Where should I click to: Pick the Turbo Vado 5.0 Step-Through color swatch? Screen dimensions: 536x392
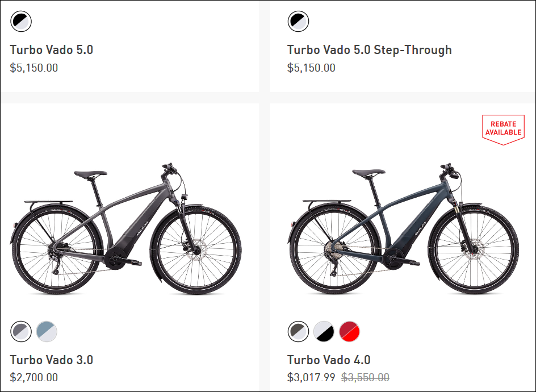coord(298,22)
